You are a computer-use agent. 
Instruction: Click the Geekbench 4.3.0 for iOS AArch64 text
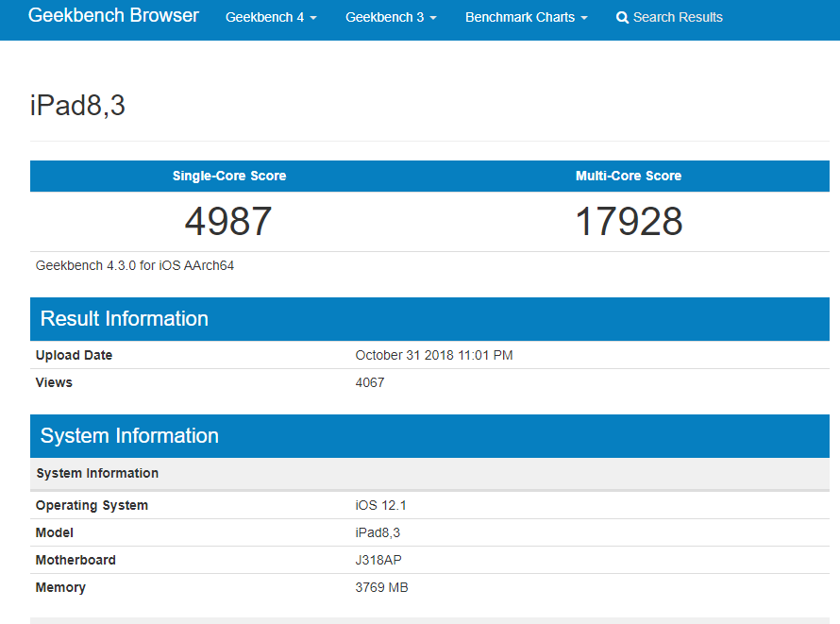pyautogui.click(x=135, y=265)
